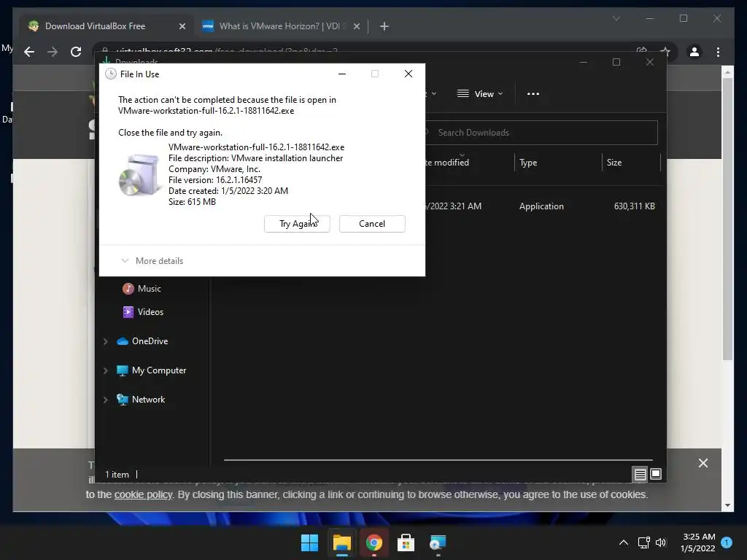Select My Computer in the navigation pane
Screen dimensions: 747x560
[159, 370]
